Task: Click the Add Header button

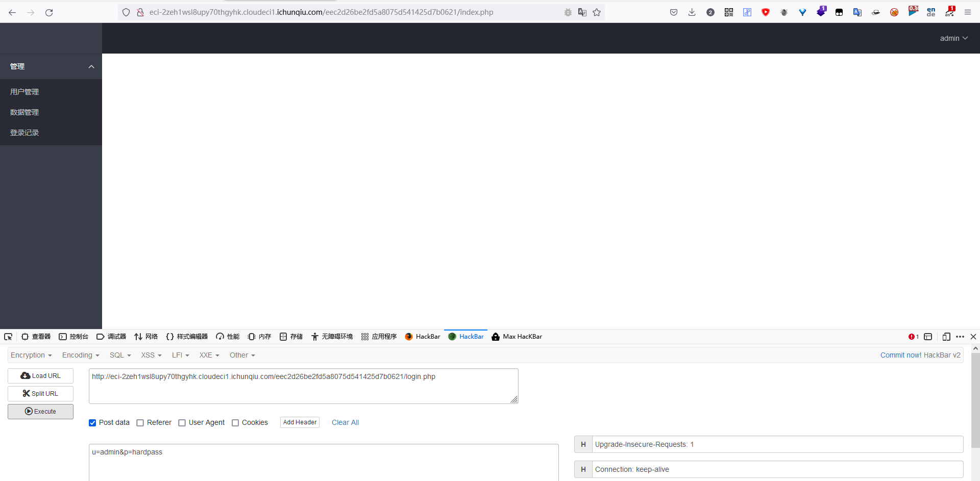Action: [300, 422]
